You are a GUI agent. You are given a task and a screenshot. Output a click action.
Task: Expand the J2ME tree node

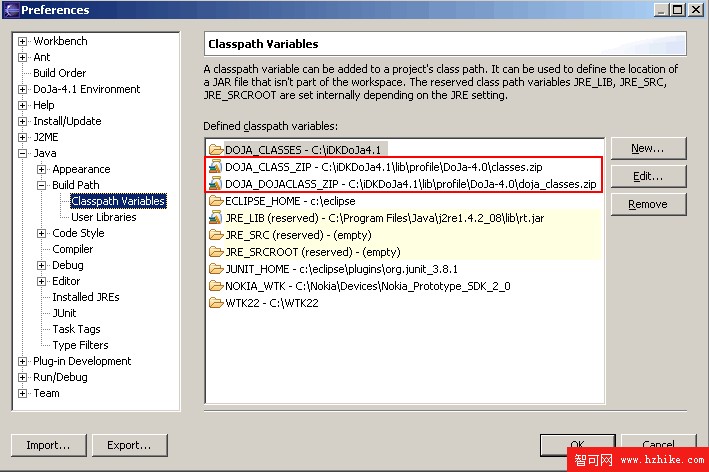pos(22,137)
